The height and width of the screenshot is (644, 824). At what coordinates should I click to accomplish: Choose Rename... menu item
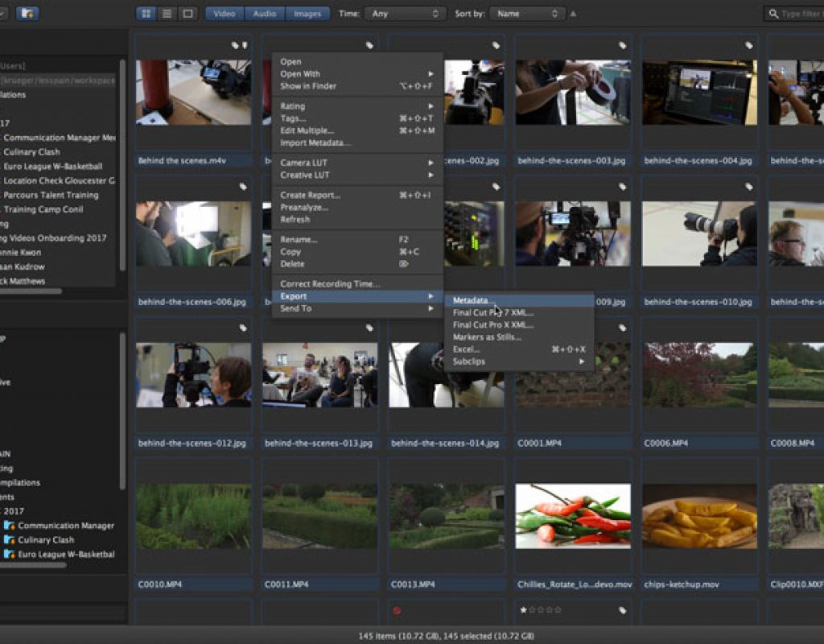point(357,239)
